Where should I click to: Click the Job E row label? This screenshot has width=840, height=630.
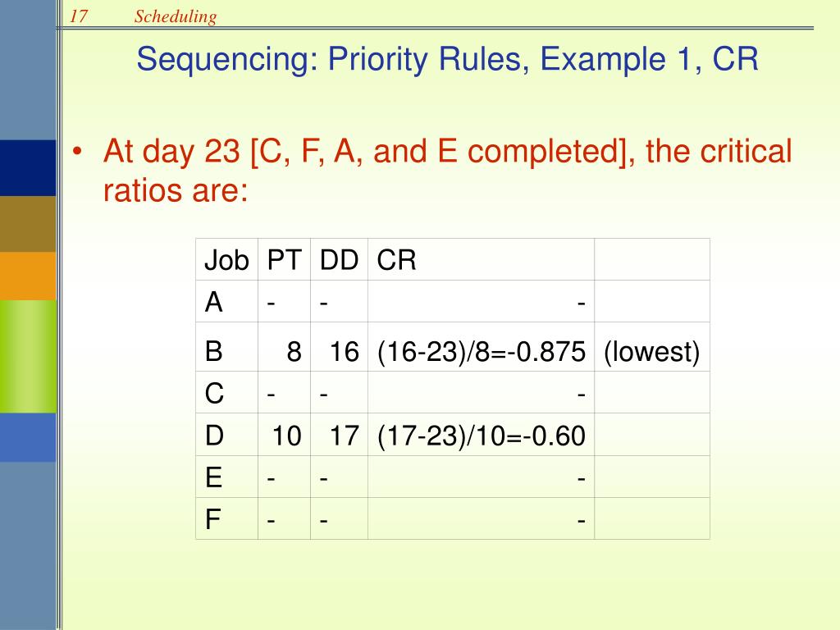point(227,477)
